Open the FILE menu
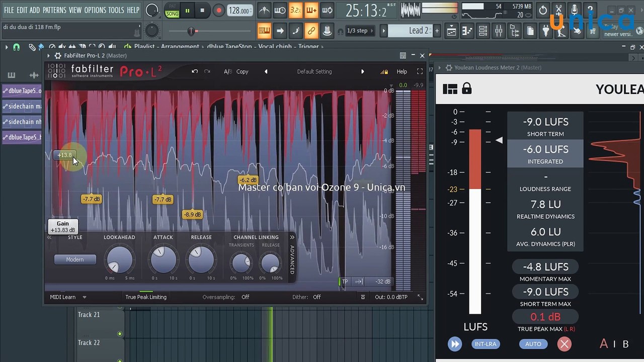Viewport: 644px width, 362px height. point(9,10)
